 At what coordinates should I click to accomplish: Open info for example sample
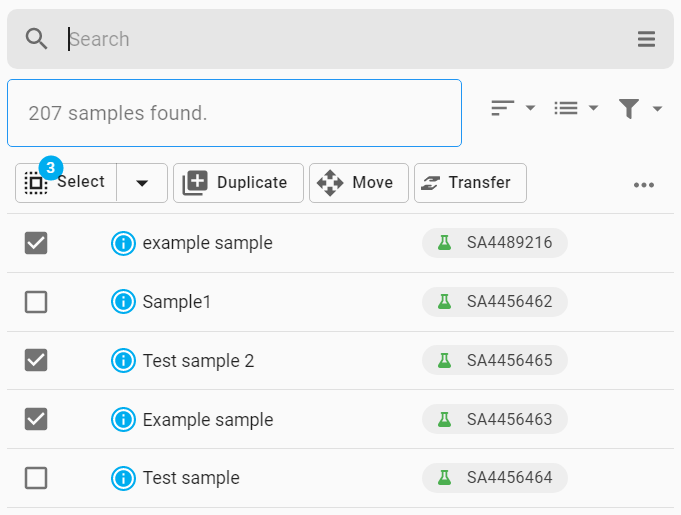pyautogui.click(x=123, y=243)
